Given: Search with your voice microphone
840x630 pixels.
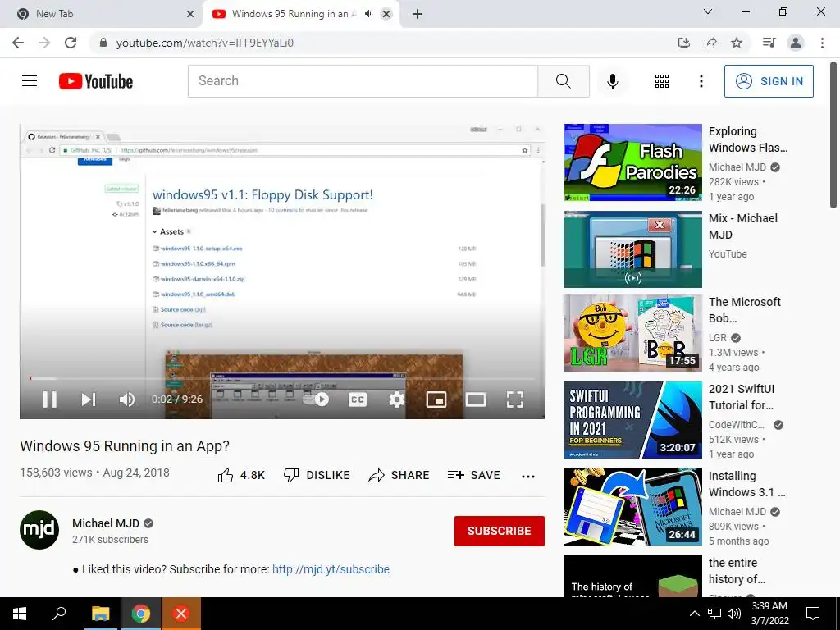Looking at the screenshot, I should tap(612, 81).
